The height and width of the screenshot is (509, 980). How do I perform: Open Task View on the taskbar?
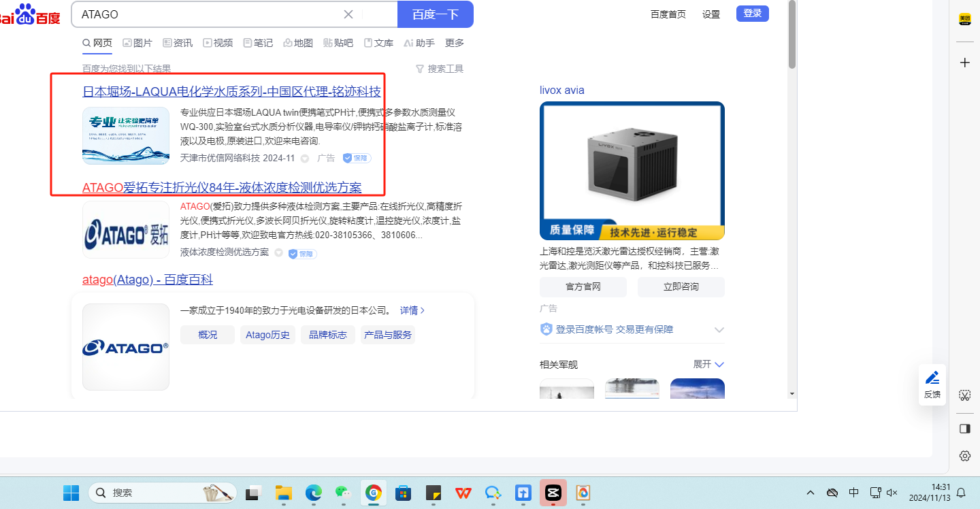(x=254, y=493)
